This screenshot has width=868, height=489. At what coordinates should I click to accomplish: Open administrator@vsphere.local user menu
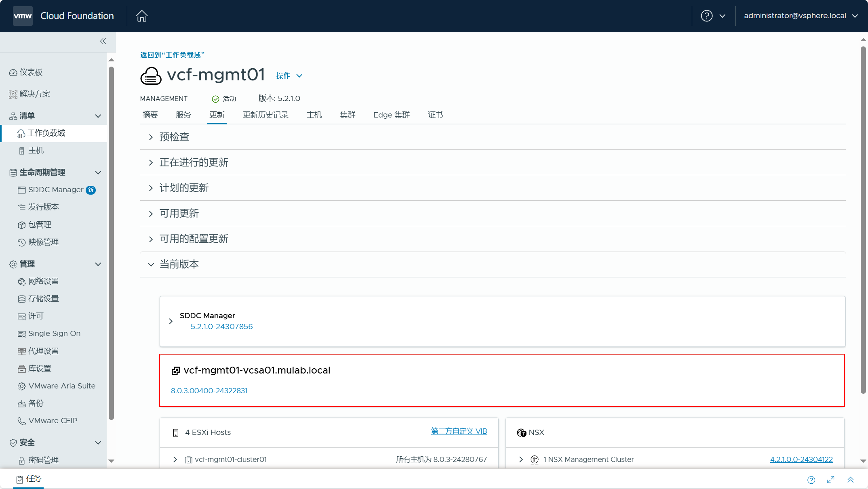pos(801,16)
